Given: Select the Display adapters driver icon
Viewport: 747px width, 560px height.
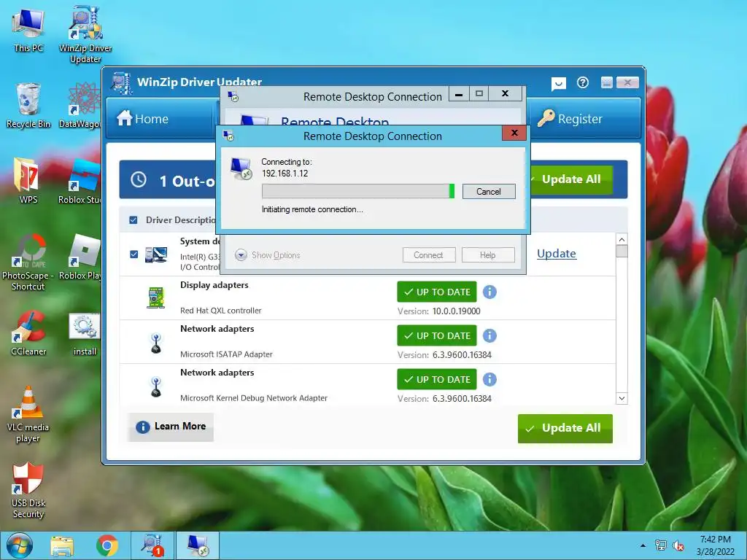Looking at the screenshot, I should coord(156,297).
